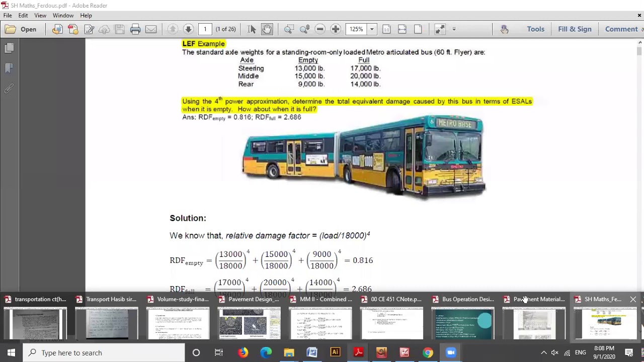
Task: Open the notification center icon
Action: click(x=629, y=352)
